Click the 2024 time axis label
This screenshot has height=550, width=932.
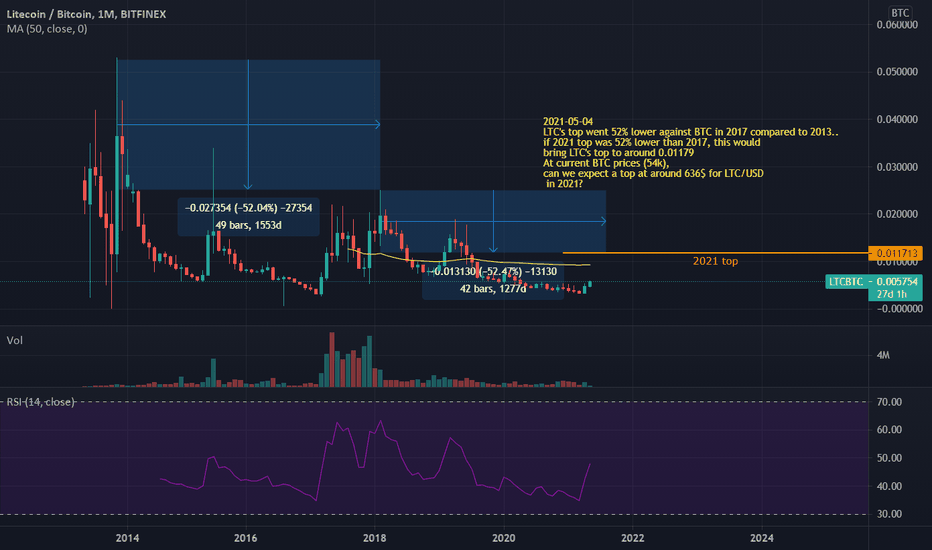pyautogui.click(x=762, y=538)
